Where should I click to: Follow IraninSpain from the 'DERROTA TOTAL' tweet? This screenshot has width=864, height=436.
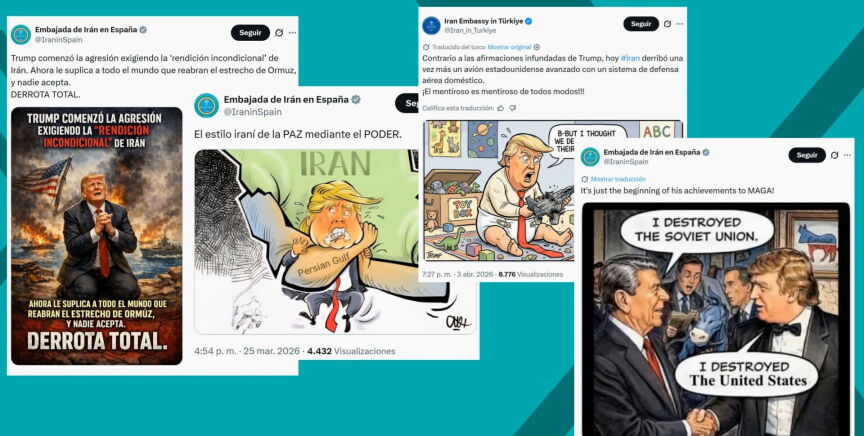pyautogui.click(x=250, y=33)
